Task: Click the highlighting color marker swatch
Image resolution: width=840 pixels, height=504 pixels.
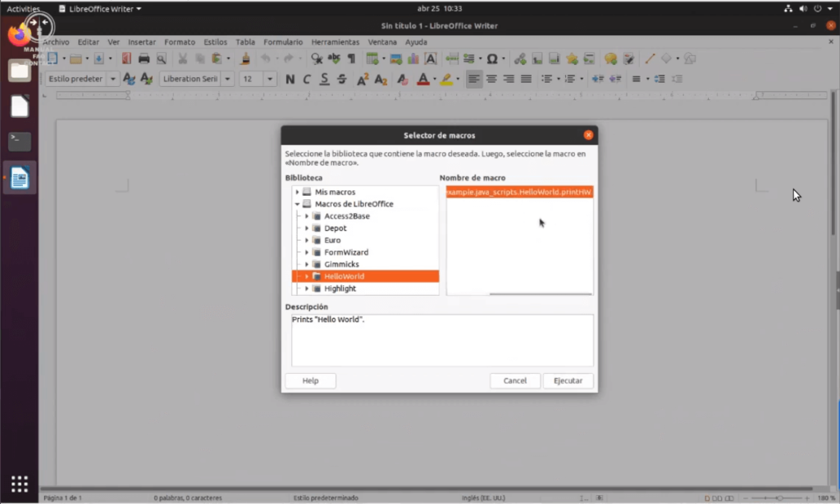Action: tap(445, 79)
